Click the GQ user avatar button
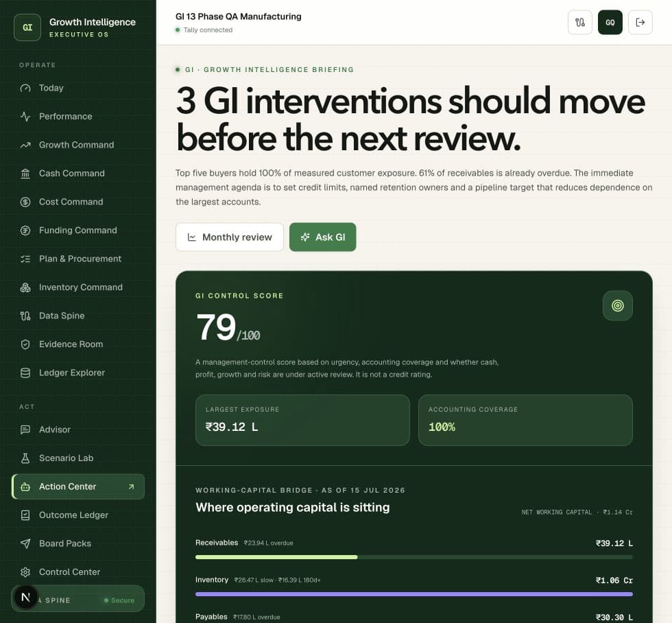The width and height of the screenshot is (672, 623). point(610,22)
